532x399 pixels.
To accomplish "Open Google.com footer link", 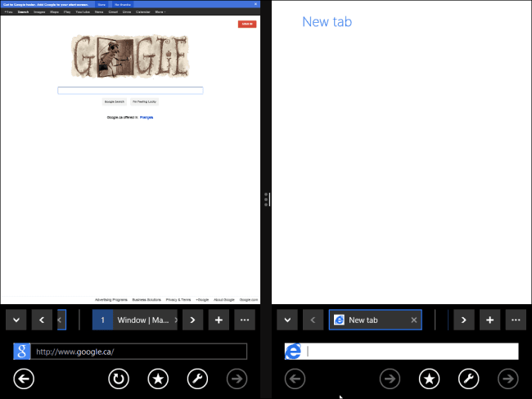I will point(249,300).
